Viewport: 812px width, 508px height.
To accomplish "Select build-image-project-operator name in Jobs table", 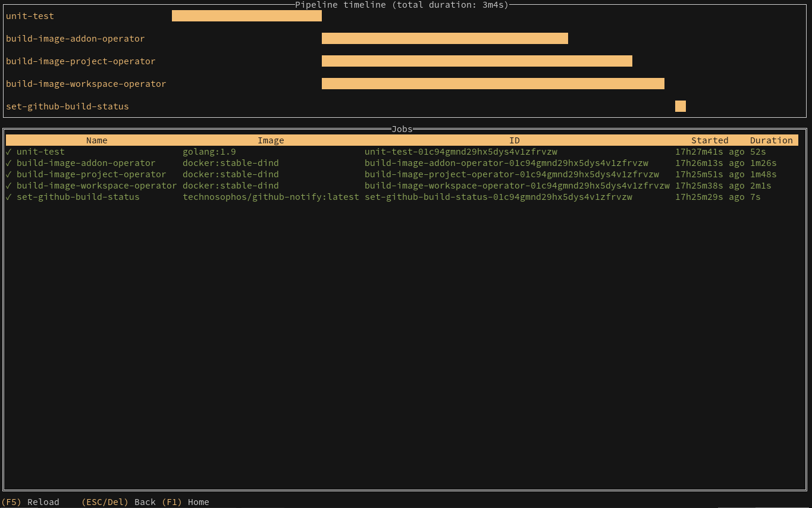I will (x=91, y=174).
